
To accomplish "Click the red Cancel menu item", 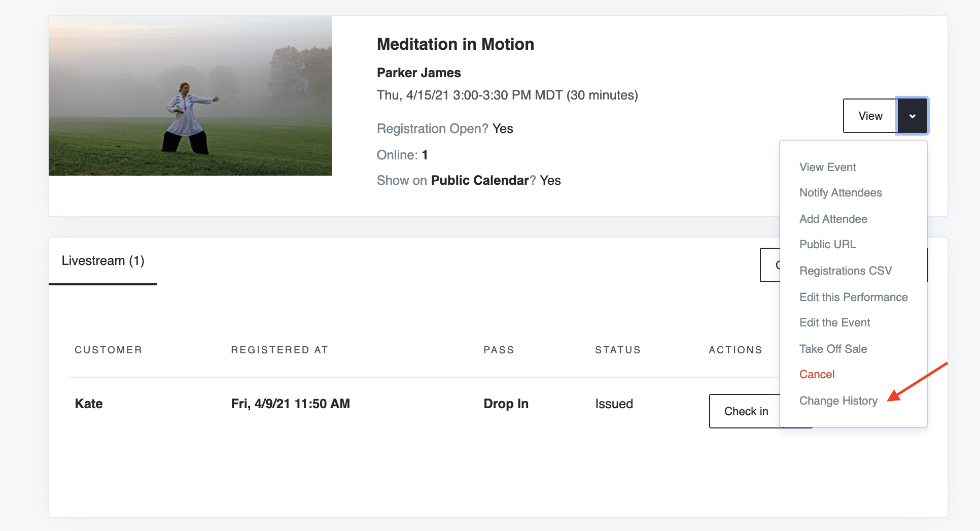I will tap(817, 374).
